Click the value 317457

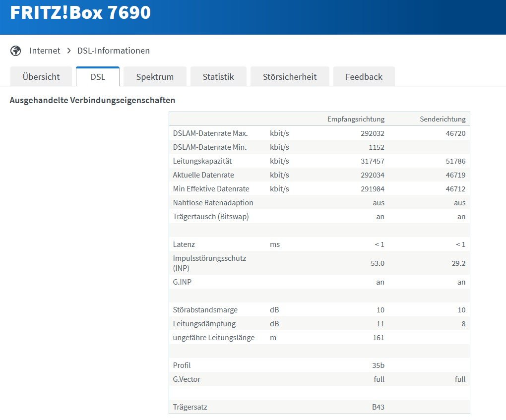(373, 161)
